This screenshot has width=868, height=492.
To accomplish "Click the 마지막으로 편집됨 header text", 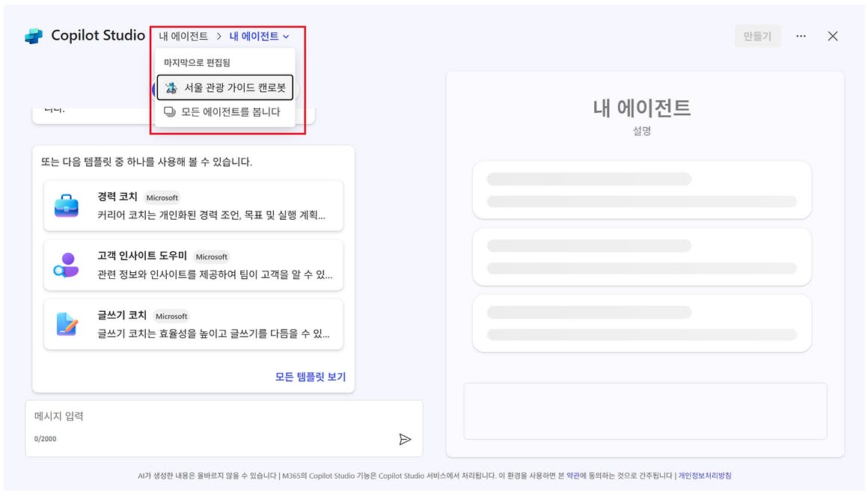I will pos(197,63).
